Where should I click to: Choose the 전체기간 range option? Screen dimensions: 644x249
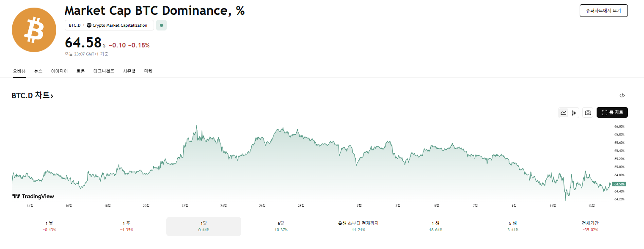pyautogui.click(x=590, y=226)
